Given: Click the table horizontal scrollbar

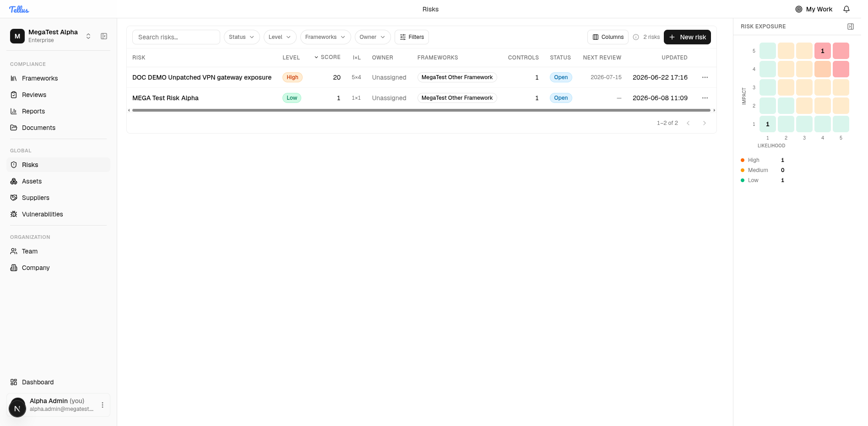Looking at the screenshot, I should coord(421,110).
